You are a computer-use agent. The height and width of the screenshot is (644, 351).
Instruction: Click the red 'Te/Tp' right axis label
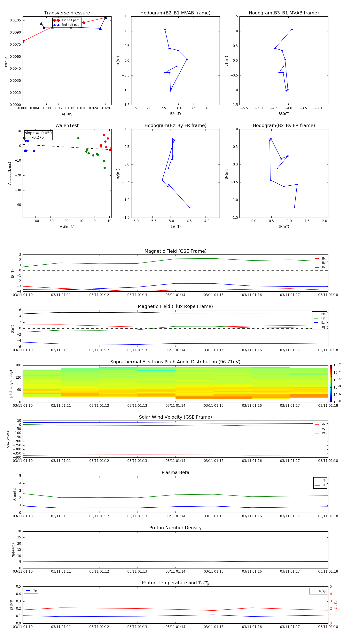336,605
